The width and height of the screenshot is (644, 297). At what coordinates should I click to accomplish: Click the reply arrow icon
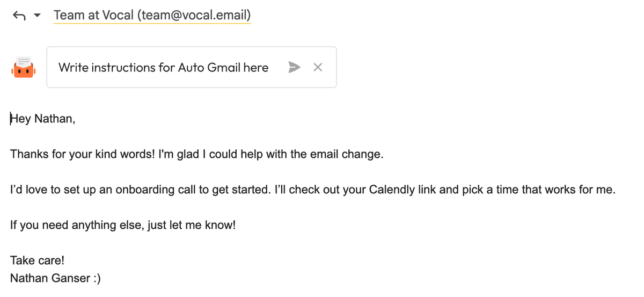[x=19, y=16]
